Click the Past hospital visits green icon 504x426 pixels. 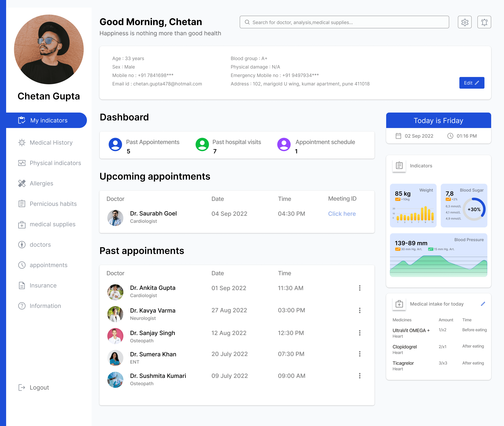coord(202,145)
